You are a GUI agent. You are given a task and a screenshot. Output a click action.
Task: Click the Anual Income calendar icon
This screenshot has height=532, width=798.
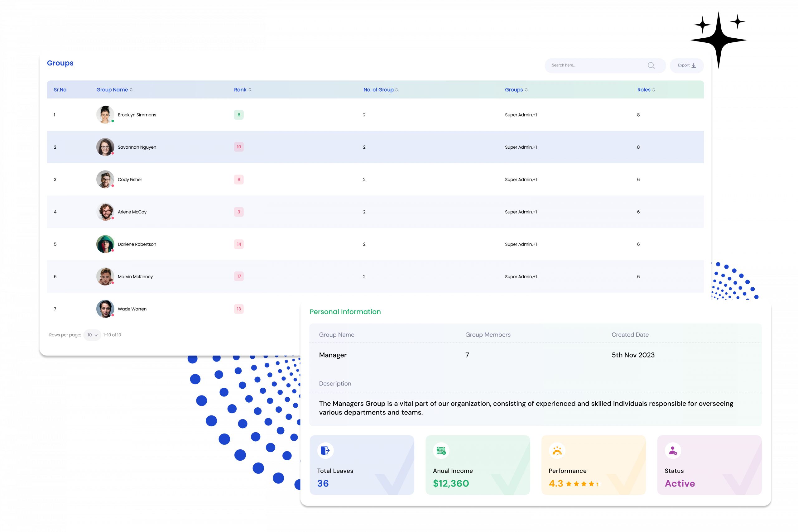[x=441, y=451]
